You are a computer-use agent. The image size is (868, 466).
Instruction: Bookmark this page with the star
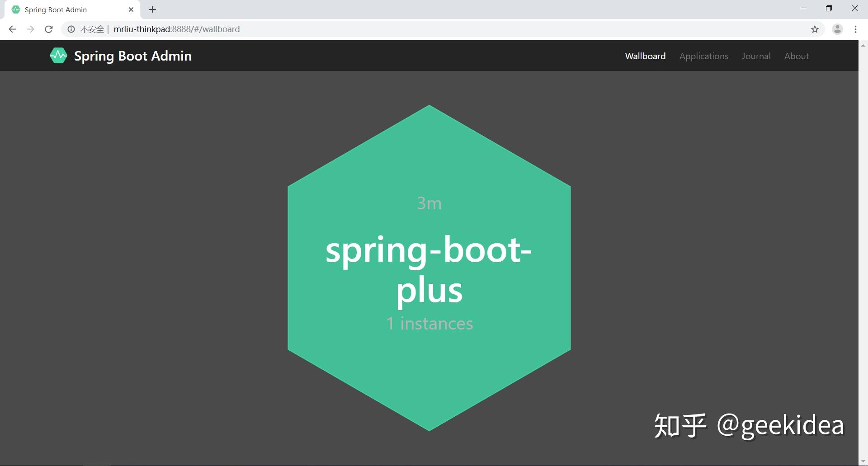(x=815, y=29)
